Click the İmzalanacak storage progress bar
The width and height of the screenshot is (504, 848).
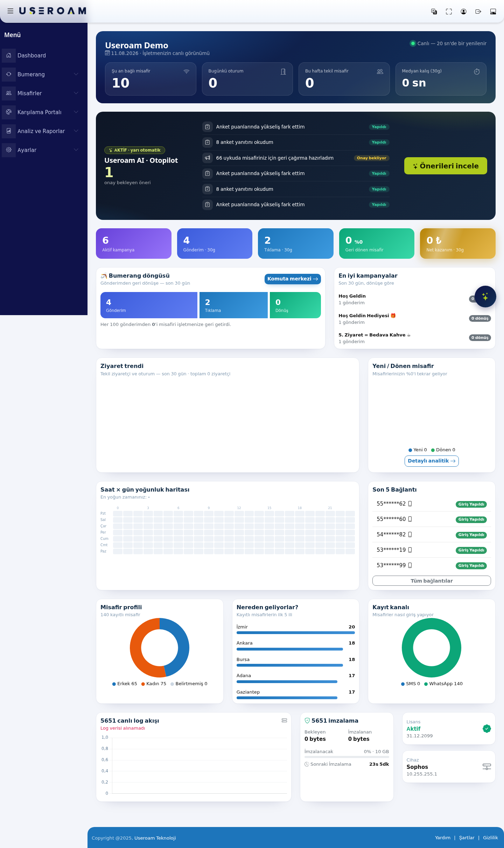[346, 757]
